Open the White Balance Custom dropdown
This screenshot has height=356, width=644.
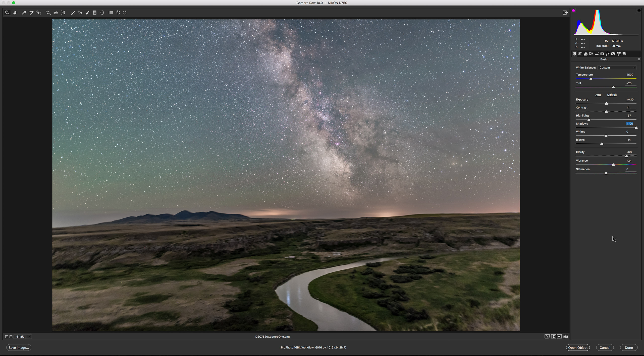coord(617,68)
